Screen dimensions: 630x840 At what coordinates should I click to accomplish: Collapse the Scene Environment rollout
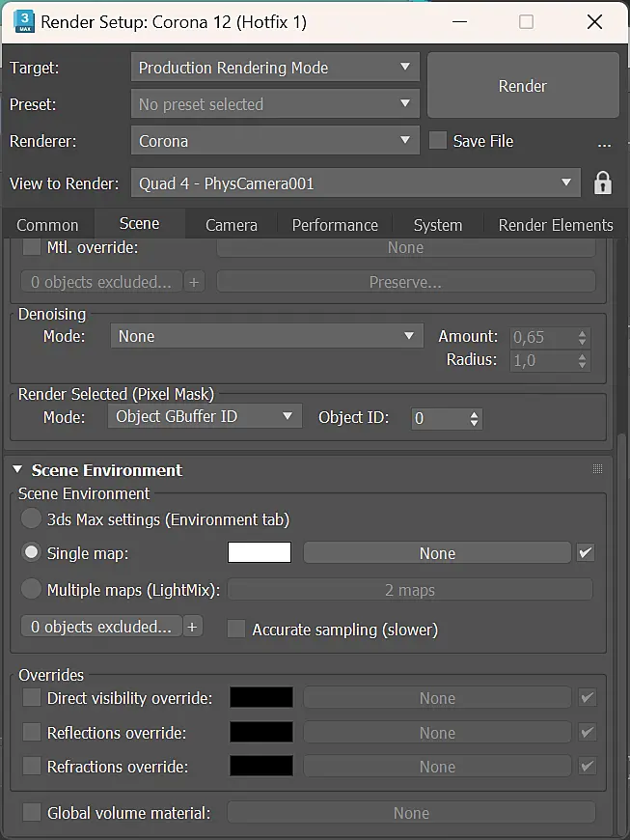click(17, 470)
